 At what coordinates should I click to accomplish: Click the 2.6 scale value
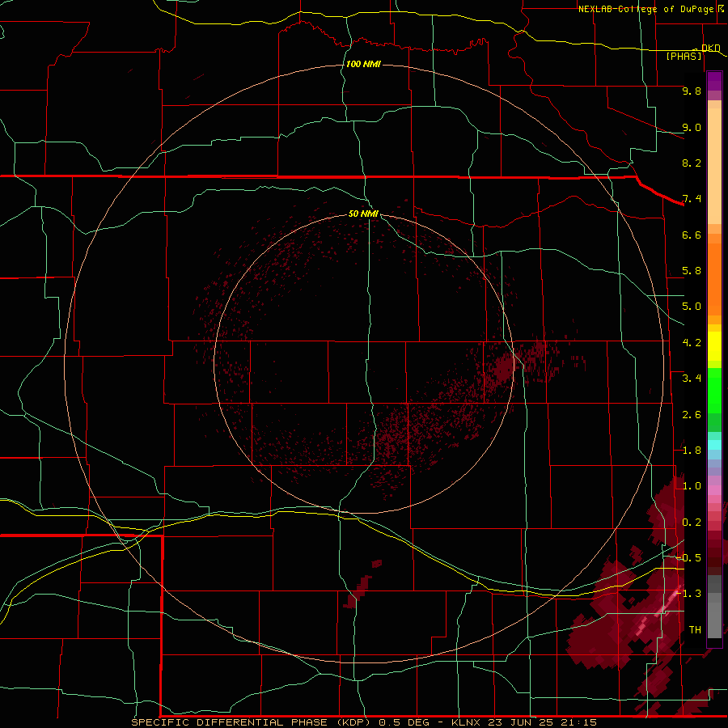692,415
